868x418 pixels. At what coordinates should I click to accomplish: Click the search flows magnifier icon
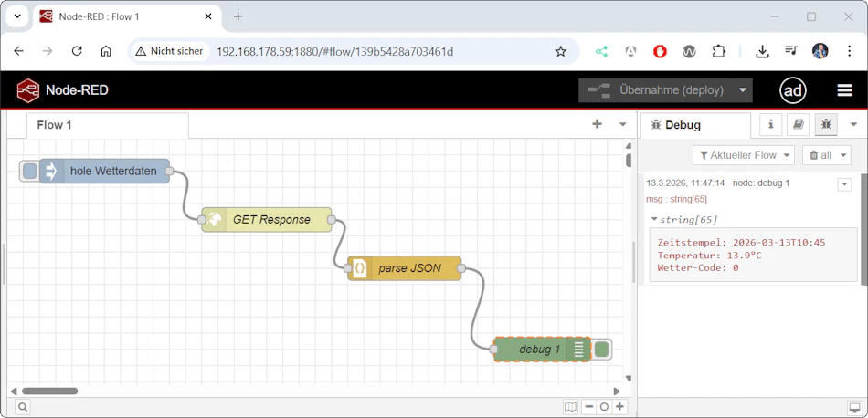[x=21, y=407]
